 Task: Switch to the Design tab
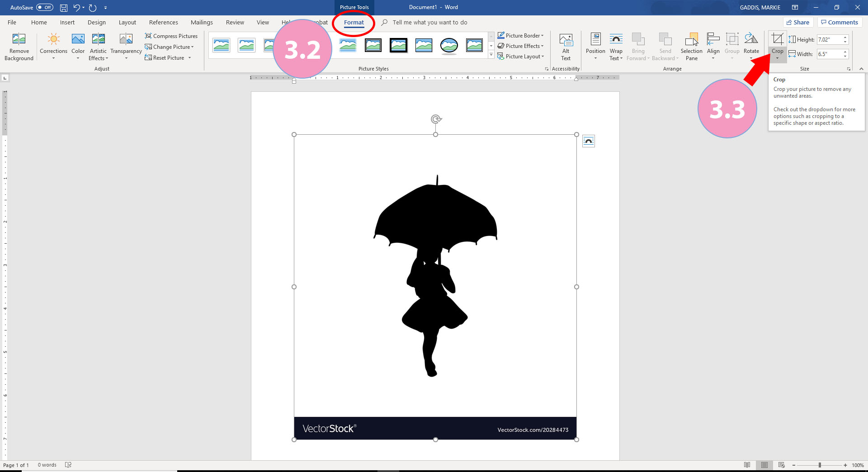pos(96,22)
